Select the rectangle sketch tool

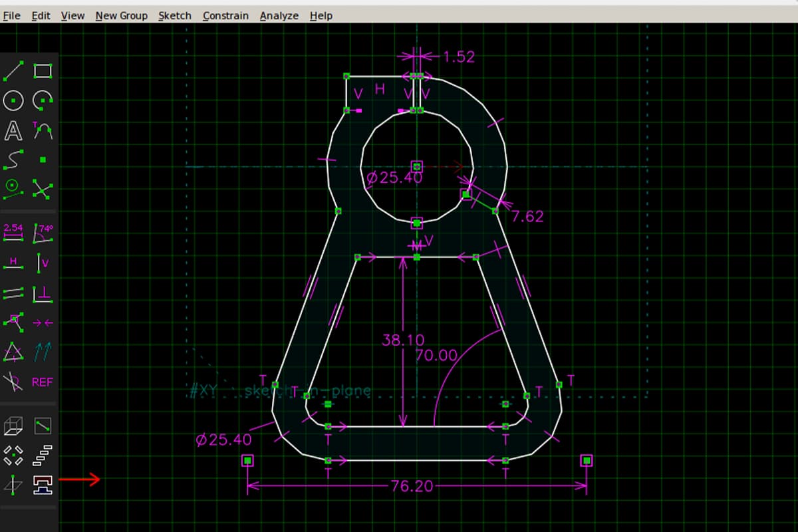tap(43, 70)
